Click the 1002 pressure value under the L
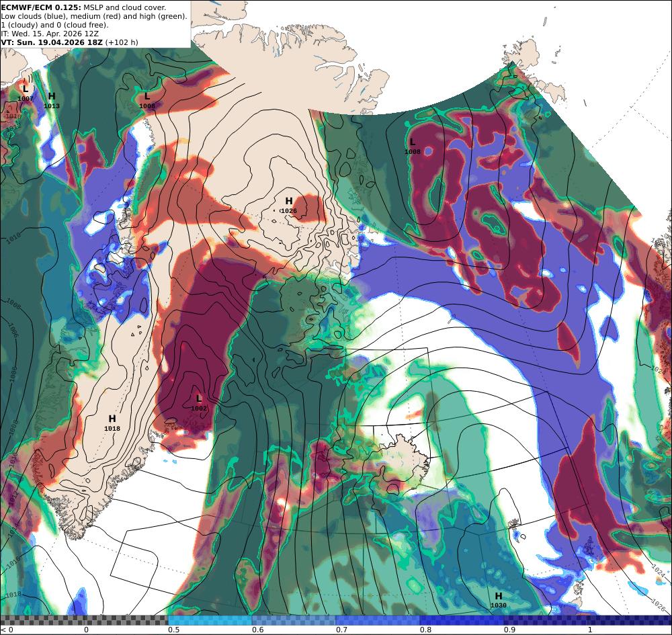Screen dimensions: 672x635 199,409
